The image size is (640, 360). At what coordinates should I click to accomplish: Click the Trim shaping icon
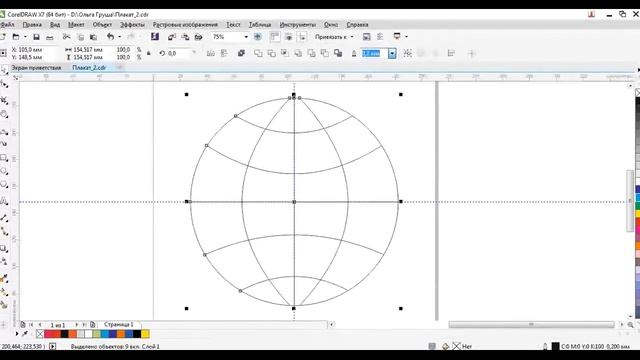coord(271,53)
